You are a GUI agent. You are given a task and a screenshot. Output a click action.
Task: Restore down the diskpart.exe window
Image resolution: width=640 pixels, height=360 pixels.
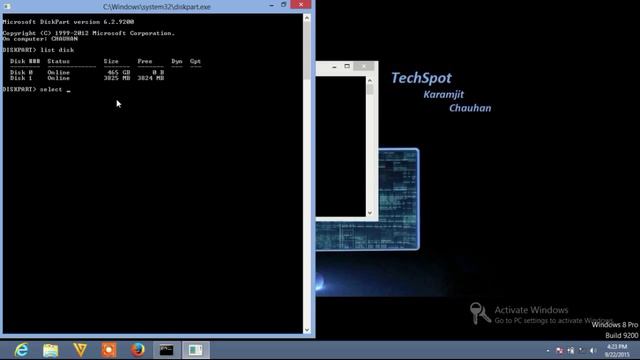[284, 5]
